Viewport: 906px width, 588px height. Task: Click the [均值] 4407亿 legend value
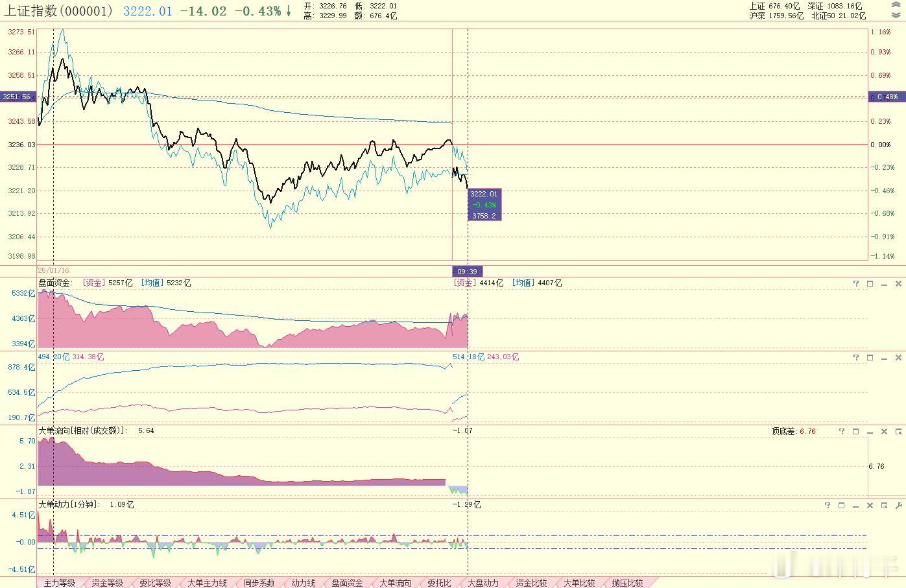(x=537, y=283)
